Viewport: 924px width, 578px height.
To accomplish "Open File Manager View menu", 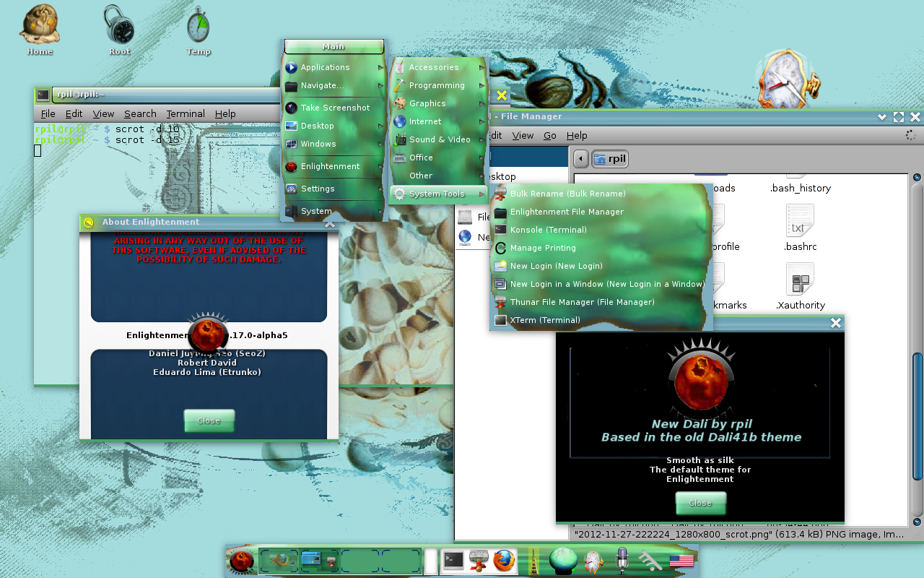I will pyautogui.click(x=523, y=135).
